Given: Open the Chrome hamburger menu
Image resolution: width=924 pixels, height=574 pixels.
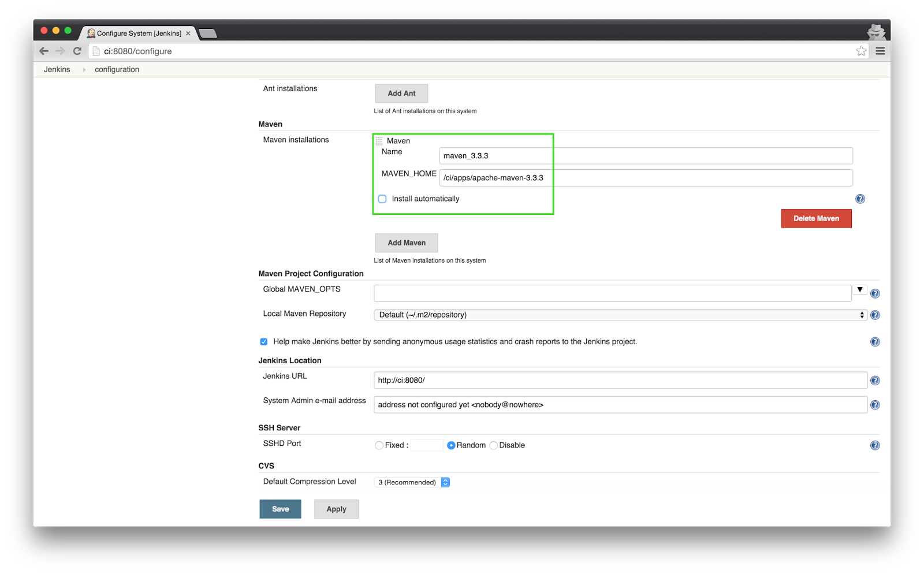Looking at the screenshot, I should coord(880,51).
